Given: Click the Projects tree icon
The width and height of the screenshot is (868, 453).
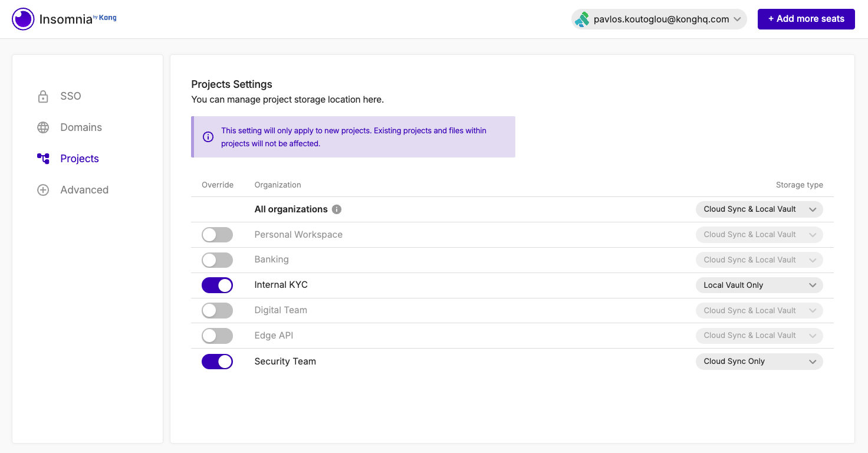Looking at the screenshot, I should [x=43, y=159].
